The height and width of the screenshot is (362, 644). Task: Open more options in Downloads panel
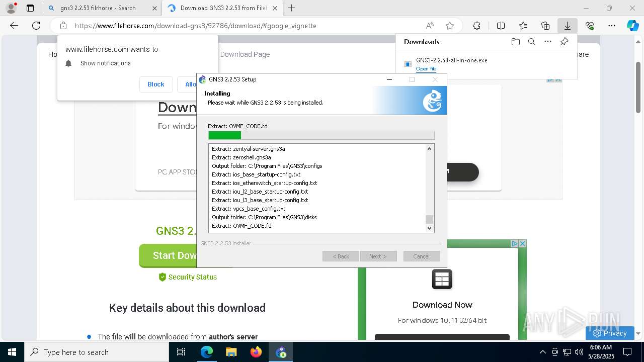[x=548, y=42]
